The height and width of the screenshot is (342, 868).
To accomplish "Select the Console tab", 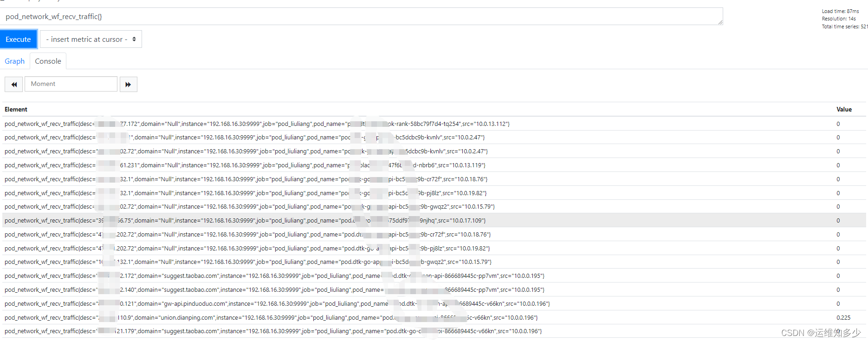I will click(48, 61).
